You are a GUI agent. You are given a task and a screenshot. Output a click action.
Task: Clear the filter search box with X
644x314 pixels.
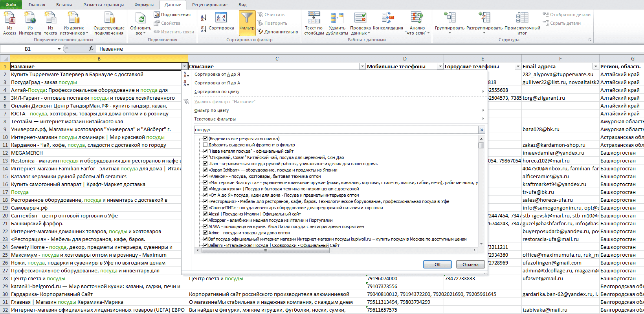click(x=482, y=130)
